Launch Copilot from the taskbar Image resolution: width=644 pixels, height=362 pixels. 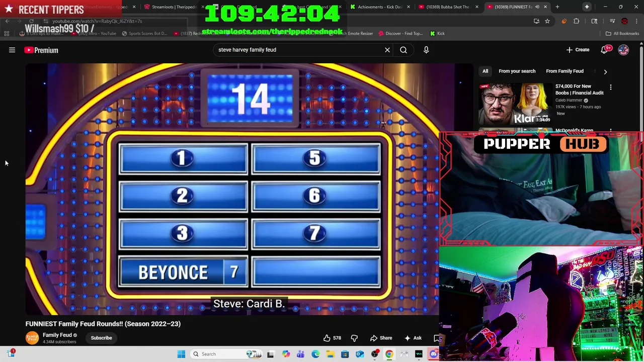(x=286, y=354)
